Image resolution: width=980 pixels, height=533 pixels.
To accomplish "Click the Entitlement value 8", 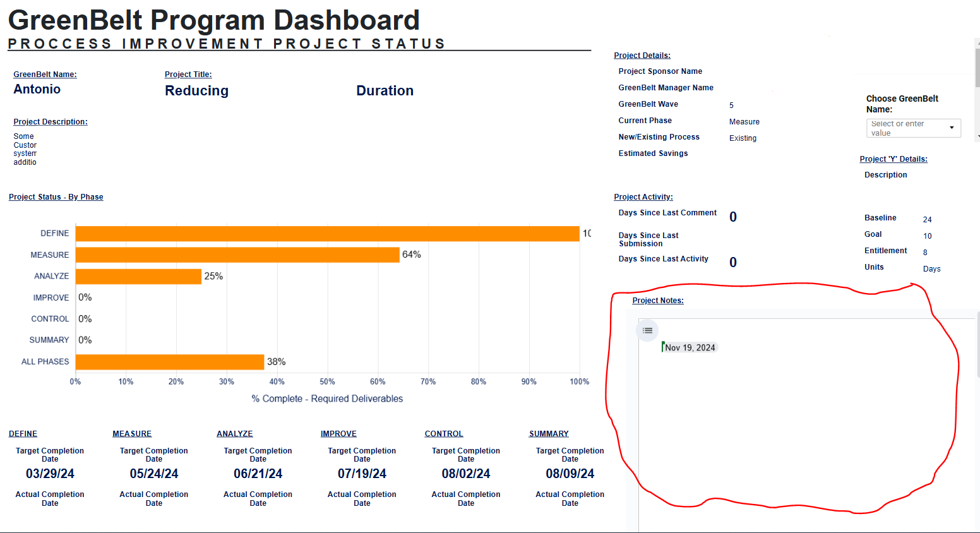I will tap(925, 253).
